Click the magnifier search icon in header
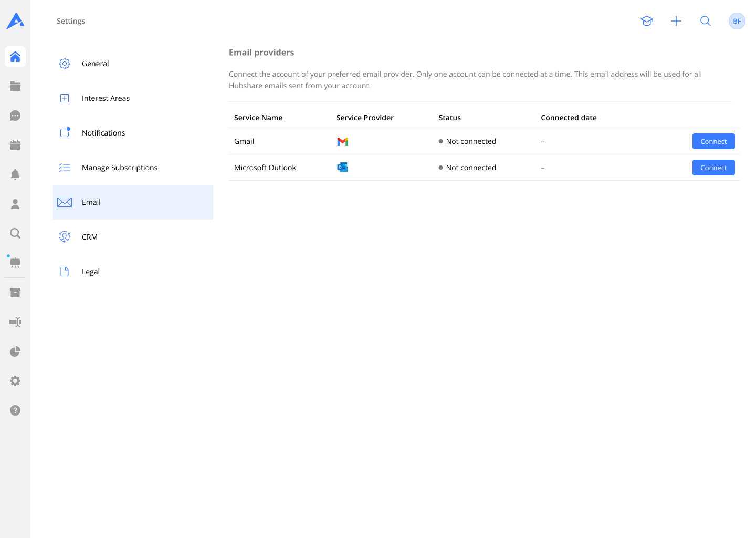 706,21
